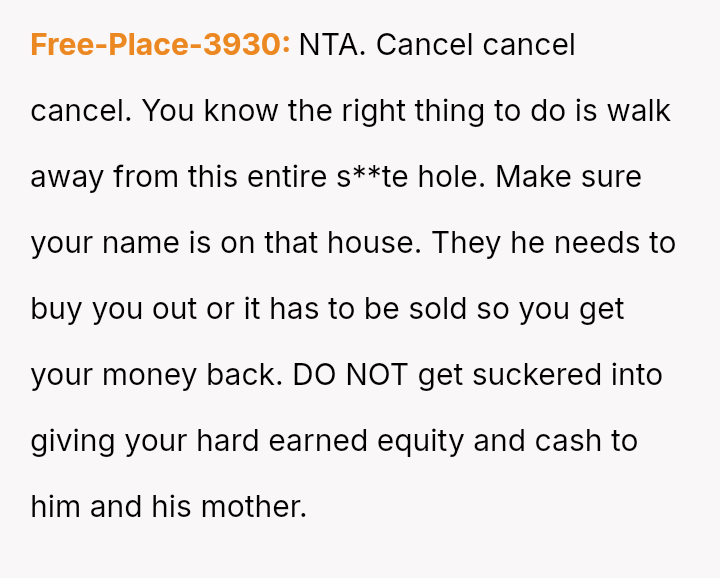Image resolution: width=720 pixels, height=578 pixels.
Task: Click the word needs on the fourth line
Action: pyautogui.click(x=596, y=242)
